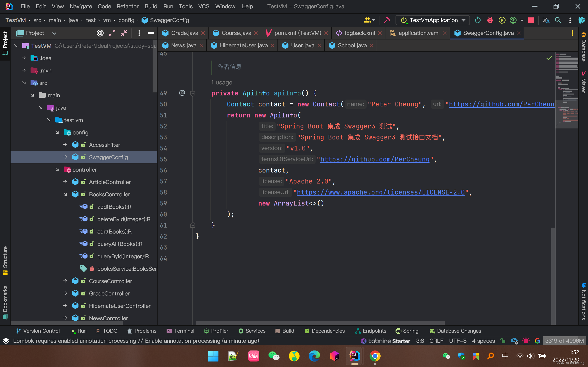Build the project with the hammer icon

point(386,20)
